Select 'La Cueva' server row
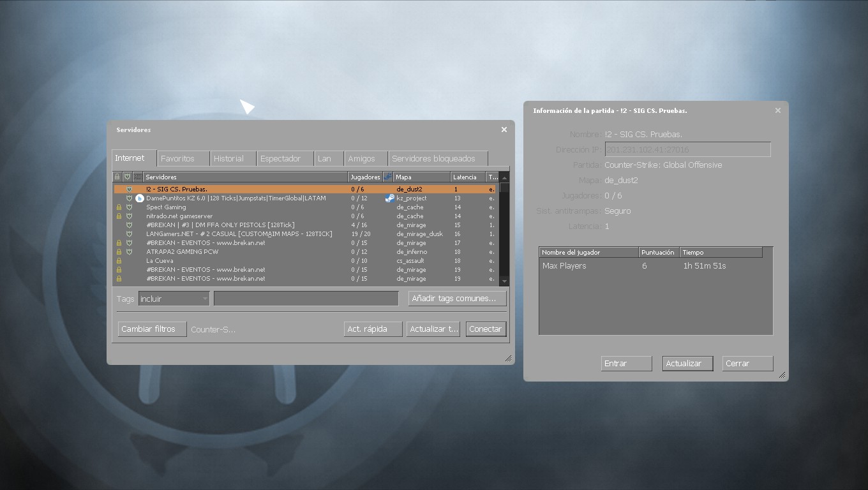The width and height of the screenshot is (868, 490). click(305, 261)
